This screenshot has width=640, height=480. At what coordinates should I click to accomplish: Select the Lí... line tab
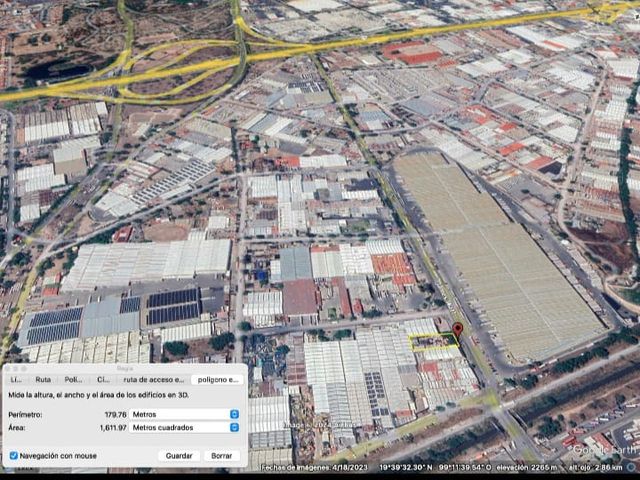point(16,380)
